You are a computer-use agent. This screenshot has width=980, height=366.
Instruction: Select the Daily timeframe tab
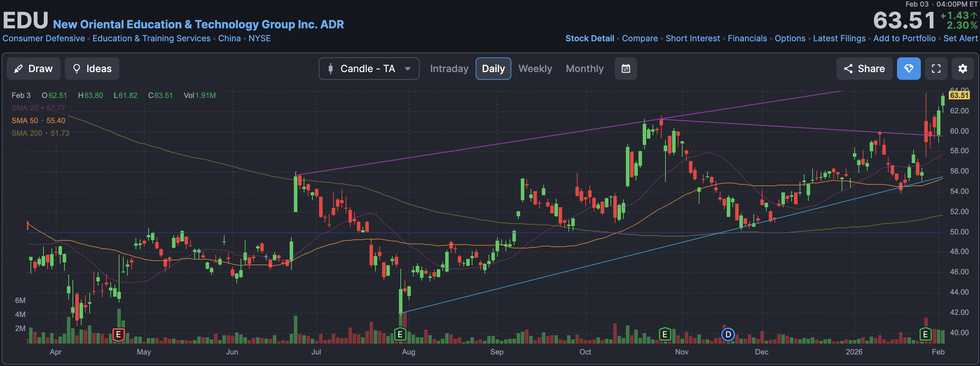coord(493,69)
